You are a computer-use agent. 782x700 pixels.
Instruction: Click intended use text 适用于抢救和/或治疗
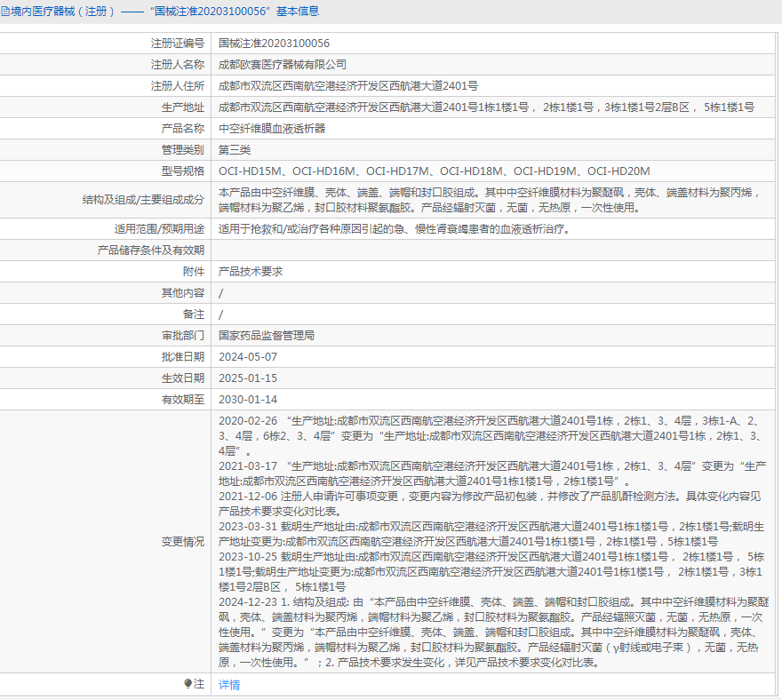pyautogui.click(x=395, y=229)
